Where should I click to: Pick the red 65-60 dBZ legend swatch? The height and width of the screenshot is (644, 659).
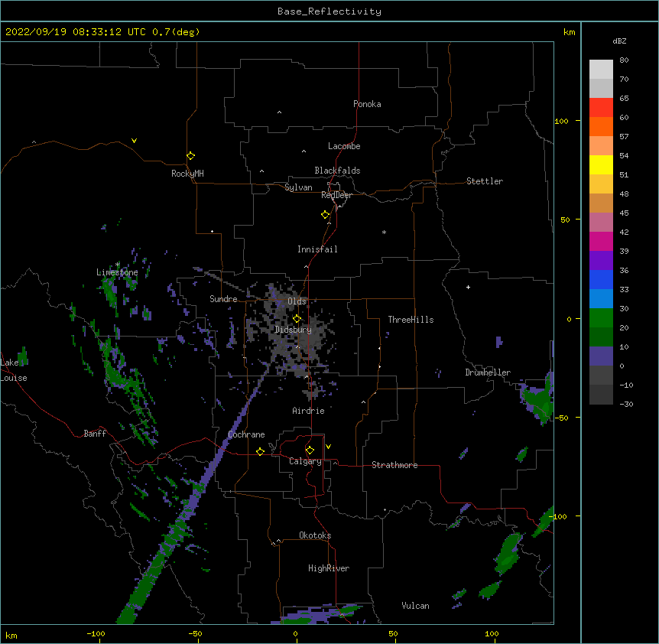tap(601, 107)
